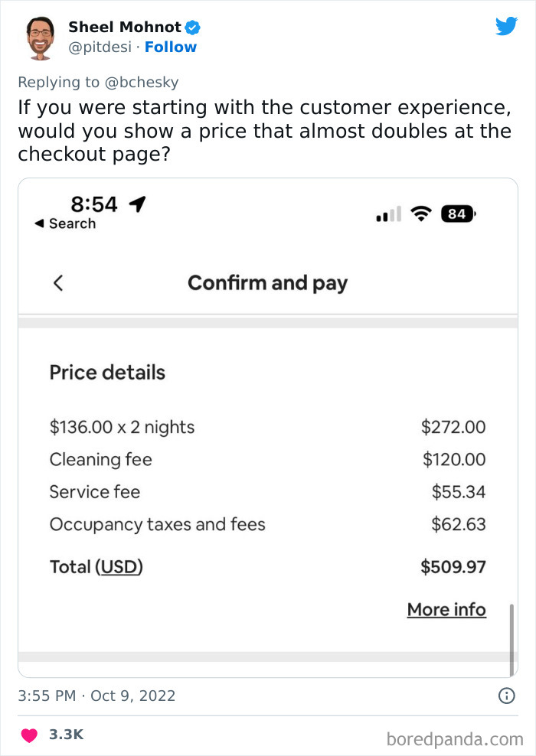Click the Twitter bird logo
The height and width of the screenshot is (756, 536).
[x=506, y=27]
